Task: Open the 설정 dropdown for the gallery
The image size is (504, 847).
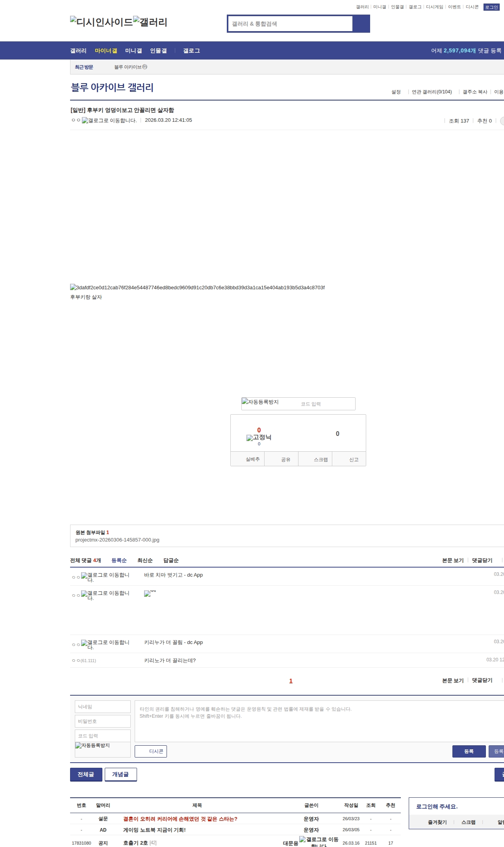Action: tap(396, 92)
